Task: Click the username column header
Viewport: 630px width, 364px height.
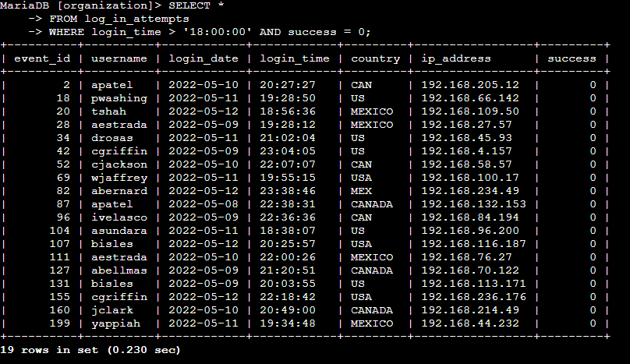Action: click(x=119, y=58)
